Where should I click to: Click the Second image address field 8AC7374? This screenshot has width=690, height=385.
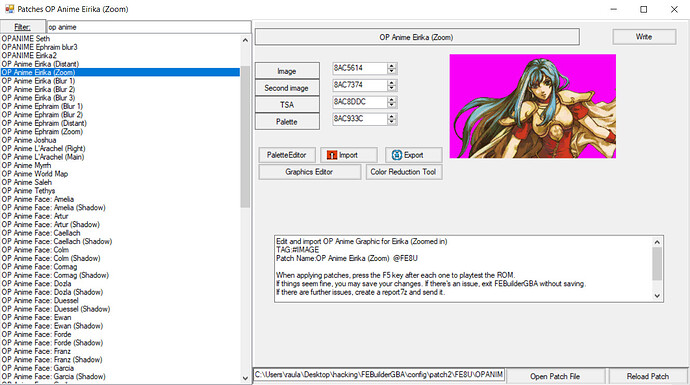(x=360, y=85)
